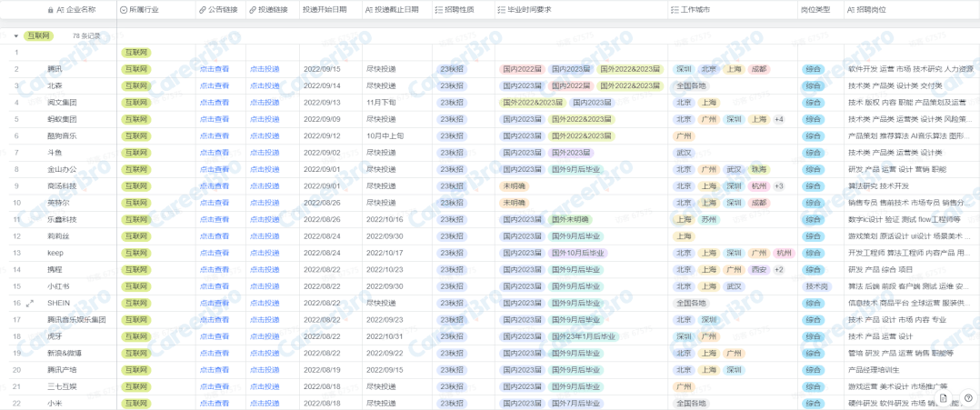Click the 苏州 city tag for 乐鑫科技
The width and height of the screenshot is (980, 410).
(708, 219)
